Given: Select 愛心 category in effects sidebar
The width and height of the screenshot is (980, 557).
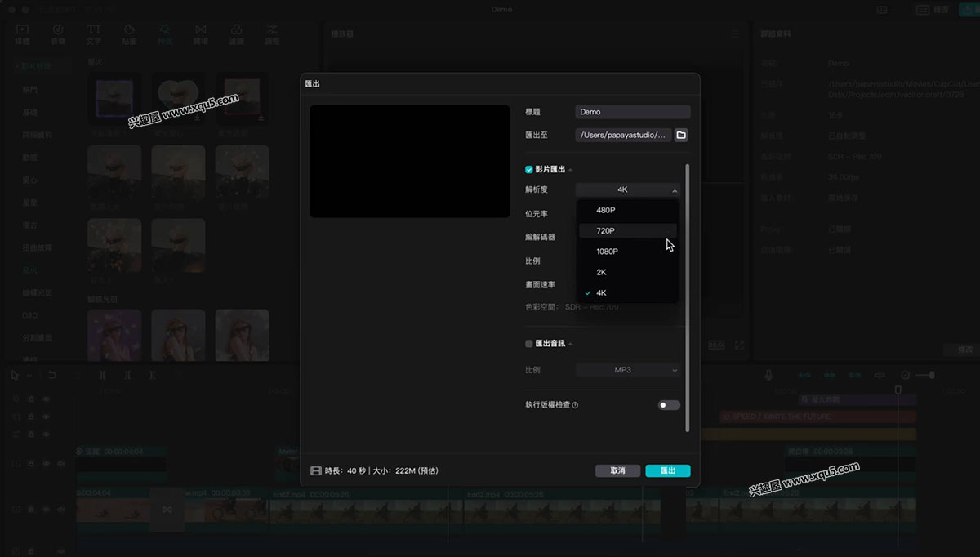Looking at the screenshot, I should [30, 180].
